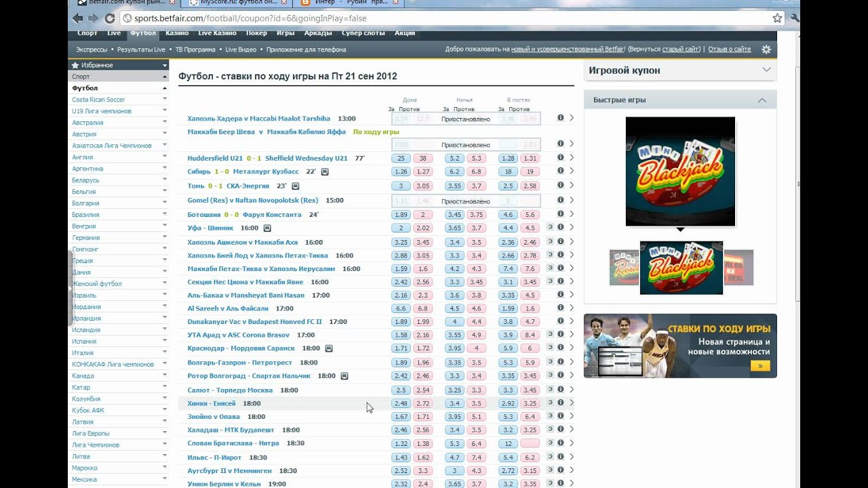Screen dimensions: 868x488
Task: Open the site settings gear icon
Action: coord(766,49)
